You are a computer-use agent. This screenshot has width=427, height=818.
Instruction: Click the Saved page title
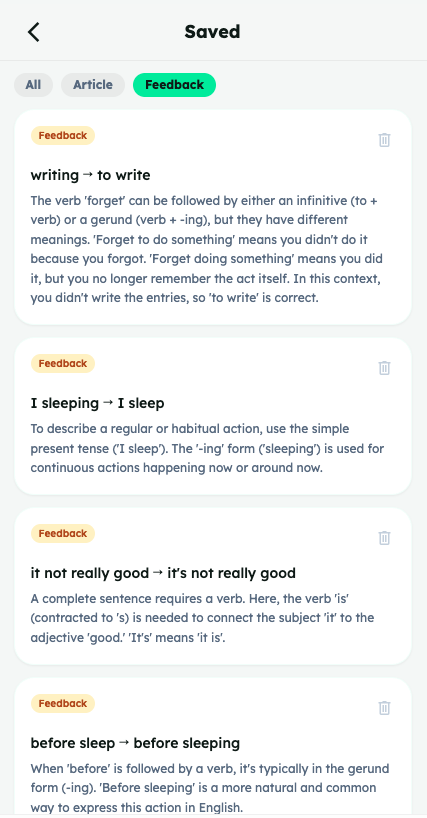(212, 32)
